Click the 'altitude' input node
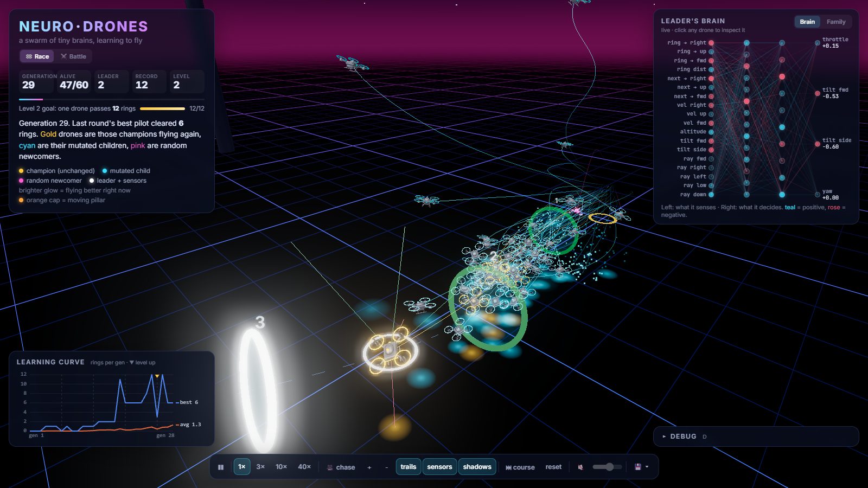Image resolution: width=868 pixels, height=488 pixels. tap(711, 132)
